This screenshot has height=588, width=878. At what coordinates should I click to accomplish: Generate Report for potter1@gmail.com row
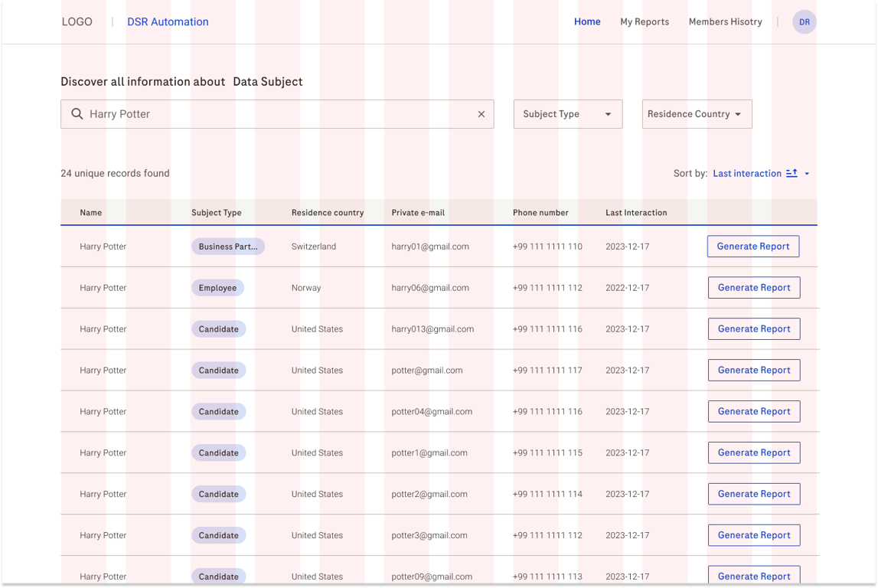pyautogui.click(x=754, y=452)
